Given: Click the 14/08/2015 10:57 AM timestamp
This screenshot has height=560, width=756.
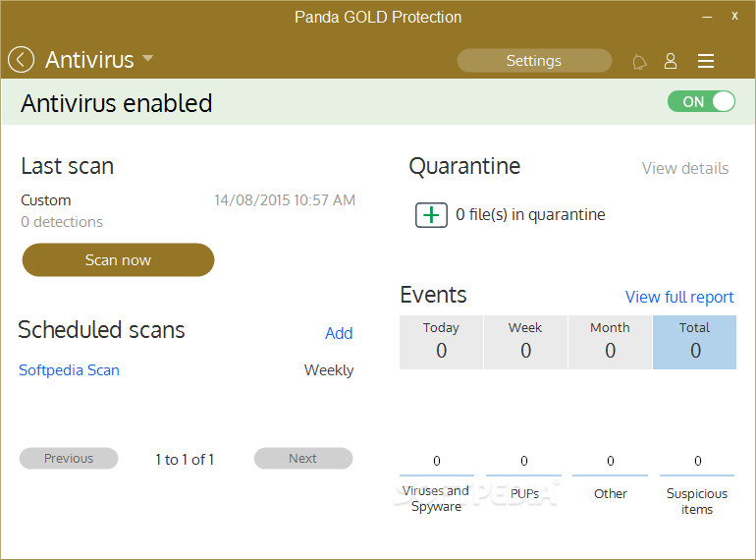Looking at the screenshot, I should (285, 200).
